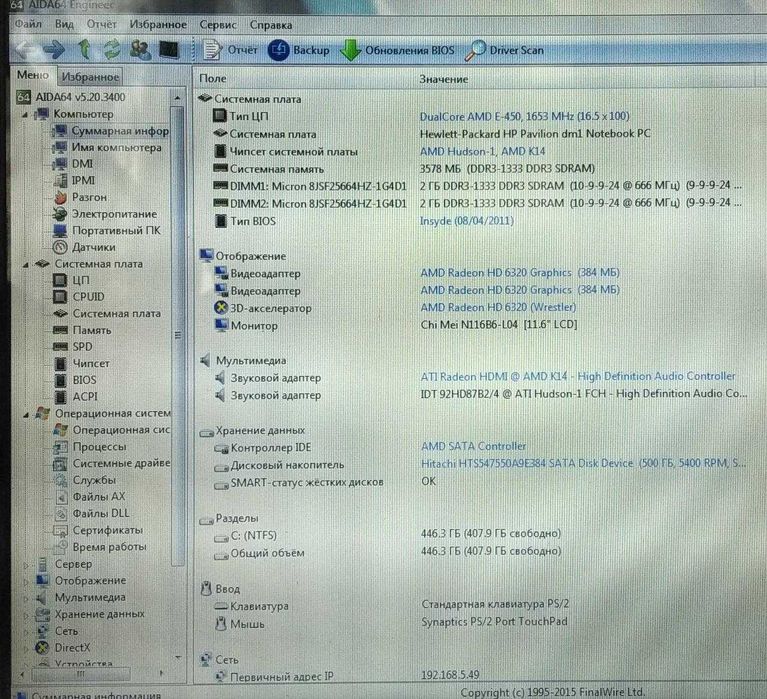The image size is (767, 699).
Task: Click the tree vertical scrollbar thumb
Action: (x=178, y=335)
